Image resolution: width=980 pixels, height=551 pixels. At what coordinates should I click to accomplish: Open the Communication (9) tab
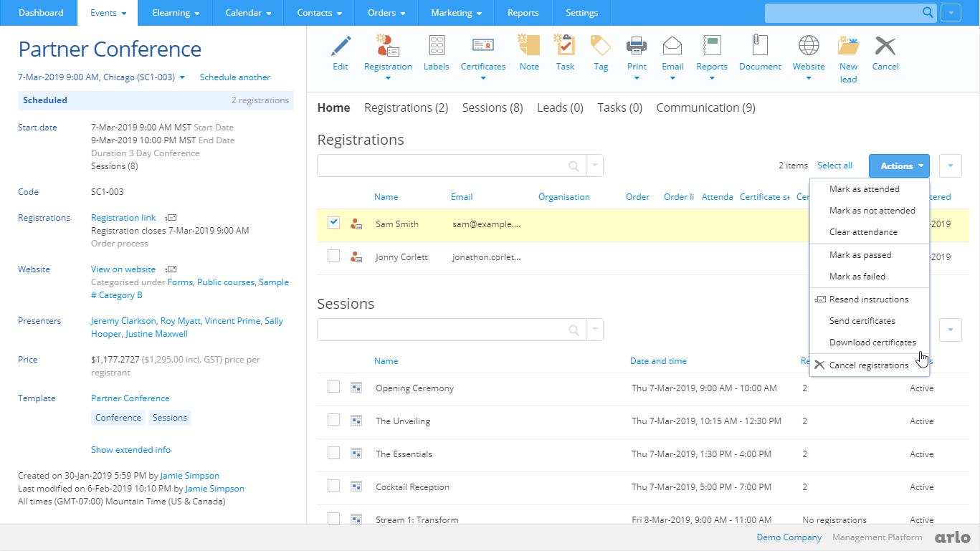(705, 107)
